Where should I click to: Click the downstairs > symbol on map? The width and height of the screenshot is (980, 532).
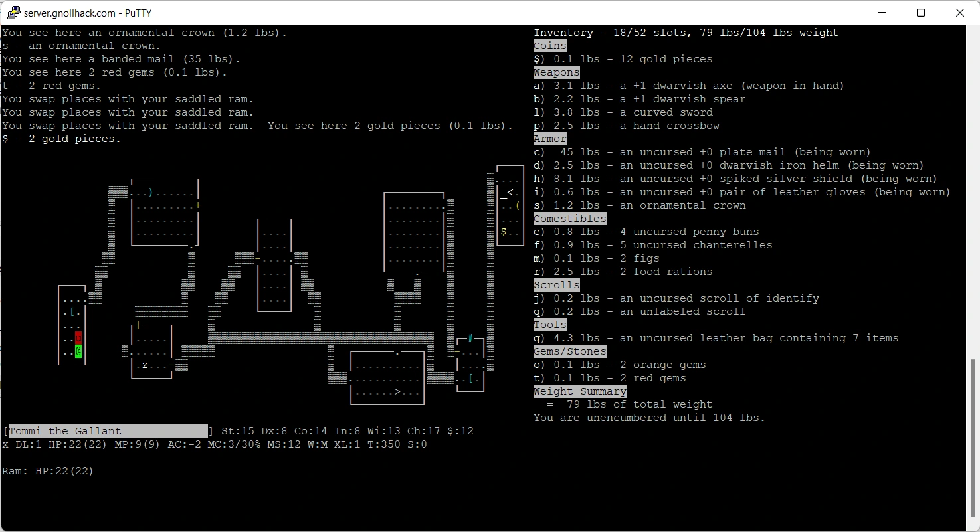coord(397,391)
